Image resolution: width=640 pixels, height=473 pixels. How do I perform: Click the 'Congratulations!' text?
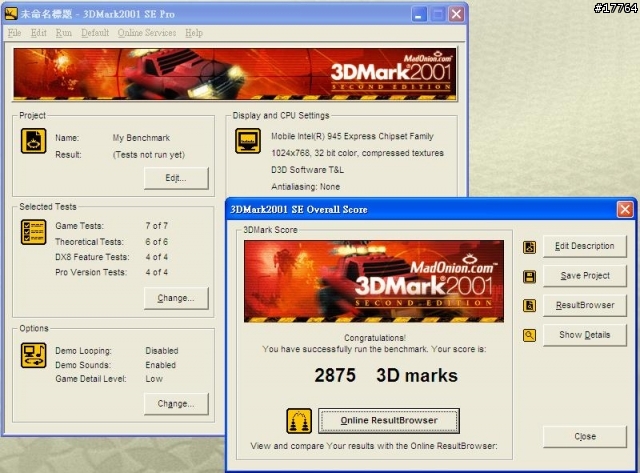(x=375, y=338)
